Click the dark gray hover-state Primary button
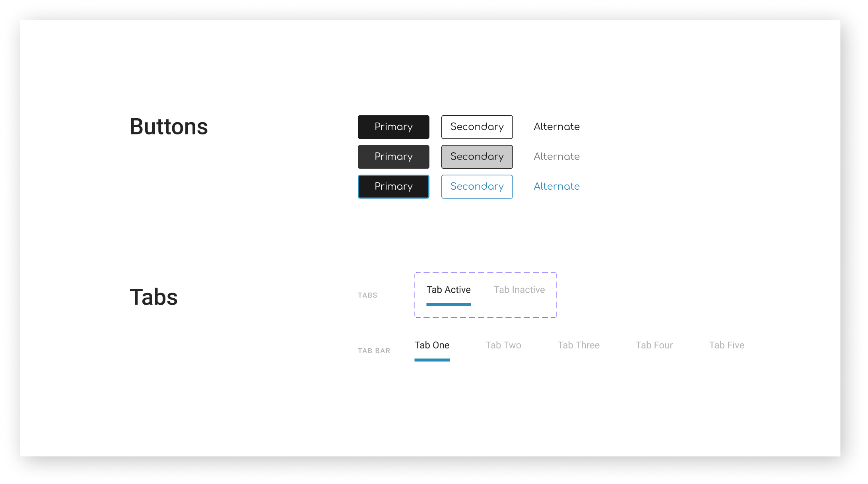 tap(393, 157)
